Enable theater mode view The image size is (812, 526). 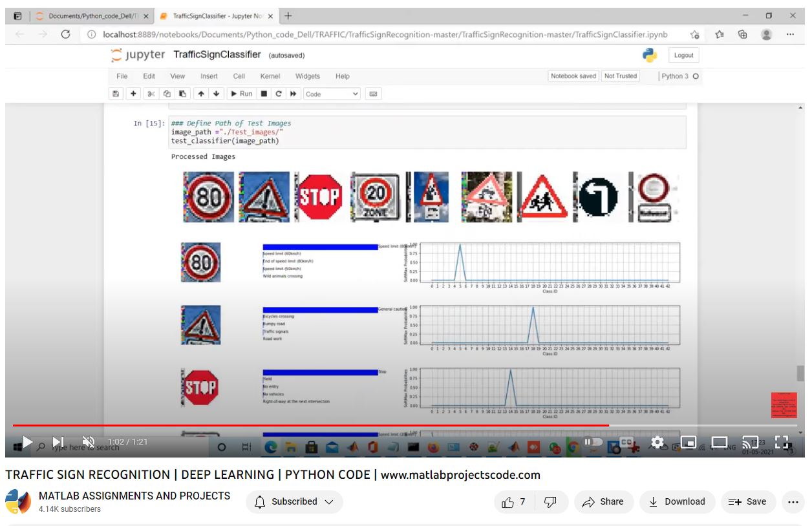(x=720, y=443)
